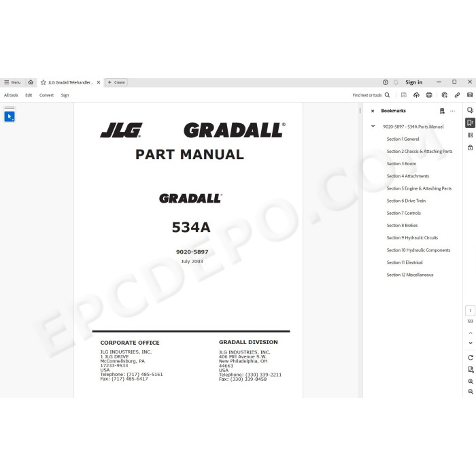Switch to the JLG Gradall Telehandler tab
The height and width of the screenshot is (476, 476).
click(x=70, y=82)
